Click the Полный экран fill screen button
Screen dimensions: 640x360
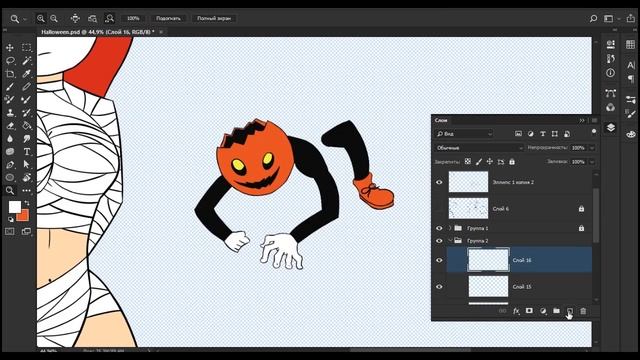pos(214,18)
